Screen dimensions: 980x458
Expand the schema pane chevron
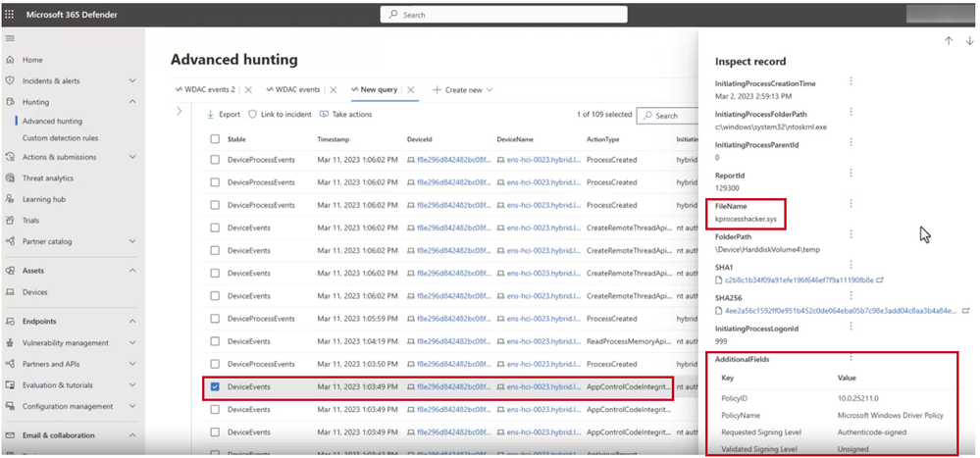pyautogui.click(x=180, y=111)
